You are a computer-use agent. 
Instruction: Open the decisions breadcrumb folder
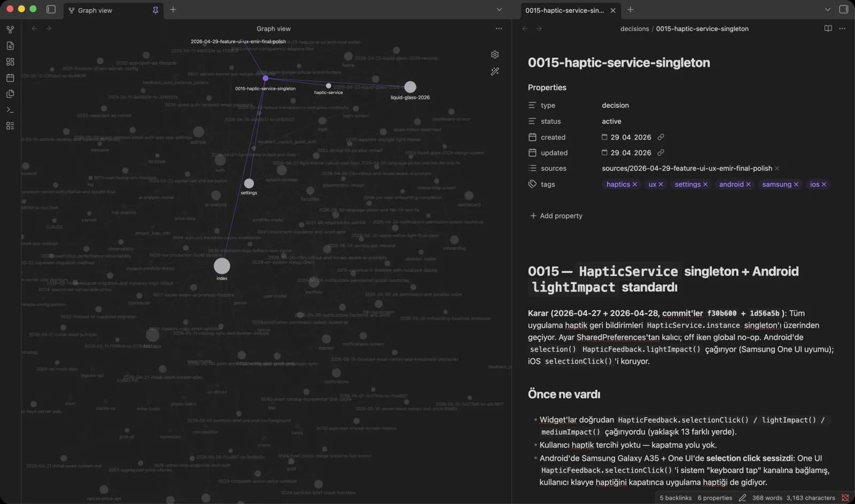[634, 29]
